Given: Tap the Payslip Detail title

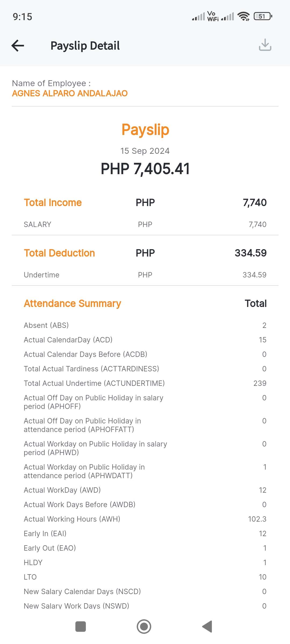Looking at the screenshot, I should (85, 46).
